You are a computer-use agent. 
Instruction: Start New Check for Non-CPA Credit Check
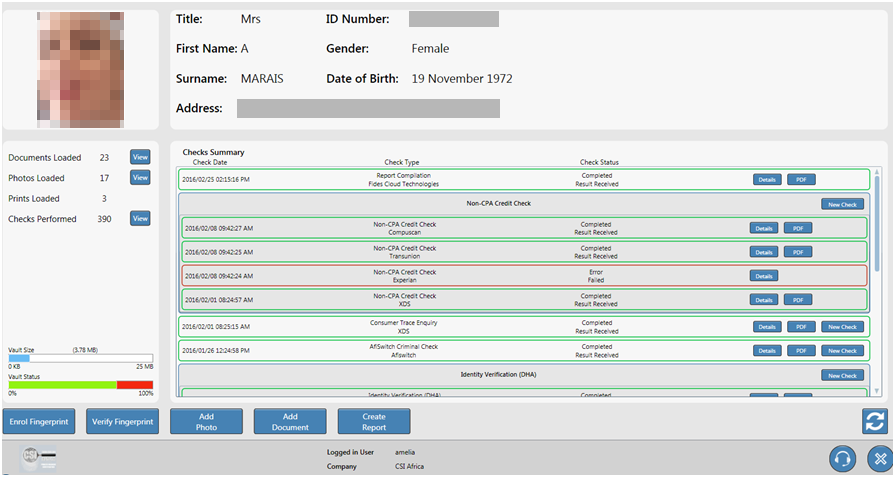842,204
